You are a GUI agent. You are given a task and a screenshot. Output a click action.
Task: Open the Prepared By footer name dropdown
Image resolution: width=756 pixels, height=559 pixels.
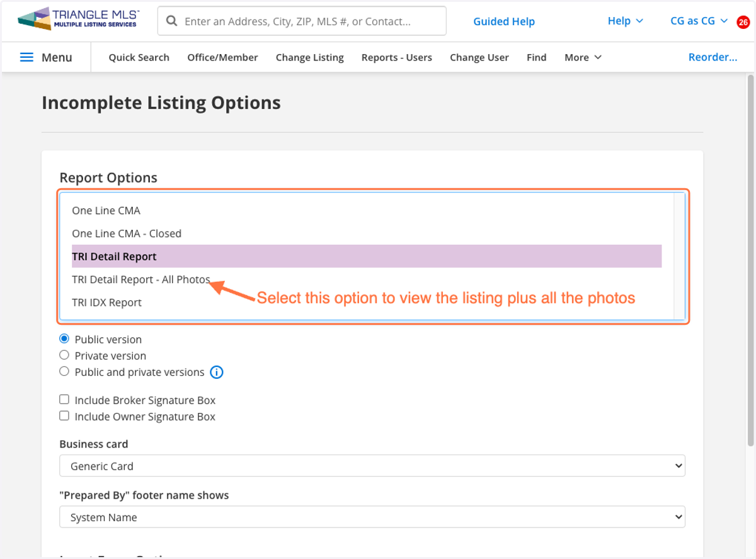coord(372,517)
